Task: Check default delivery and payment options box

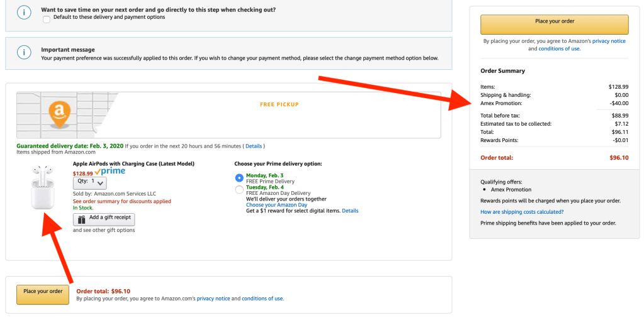Action: [x=47, y=19]
